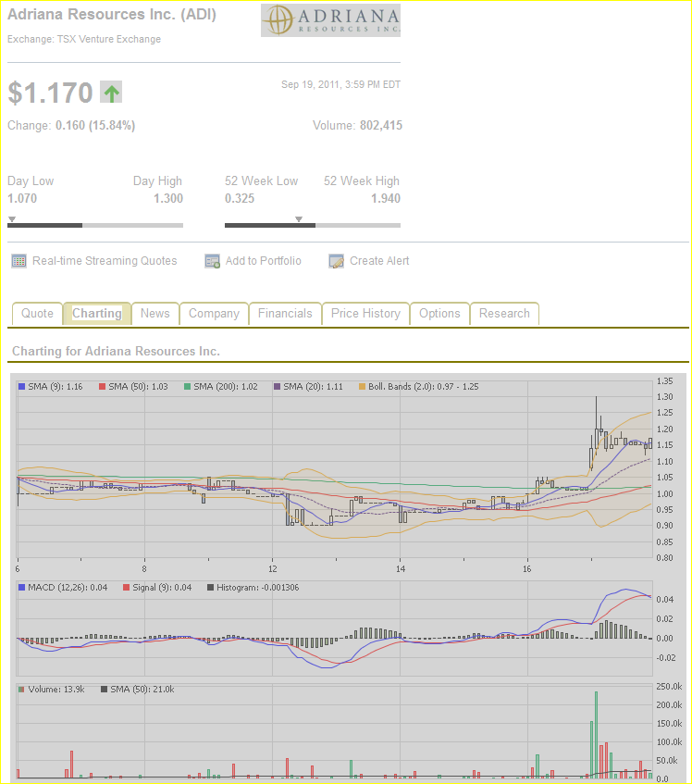
Task: Click the day low-high range marker
Action: tap(11, 219)
